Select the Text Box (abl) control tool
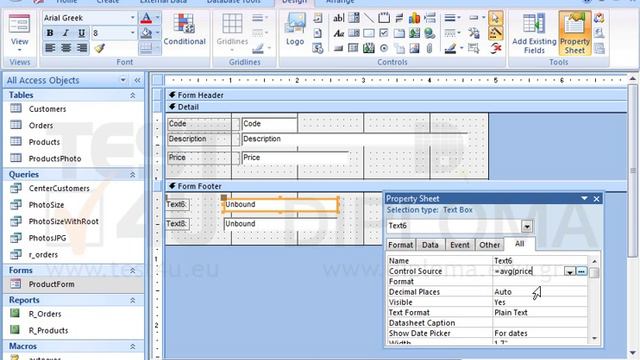The image size is (640, 360). 338,18
